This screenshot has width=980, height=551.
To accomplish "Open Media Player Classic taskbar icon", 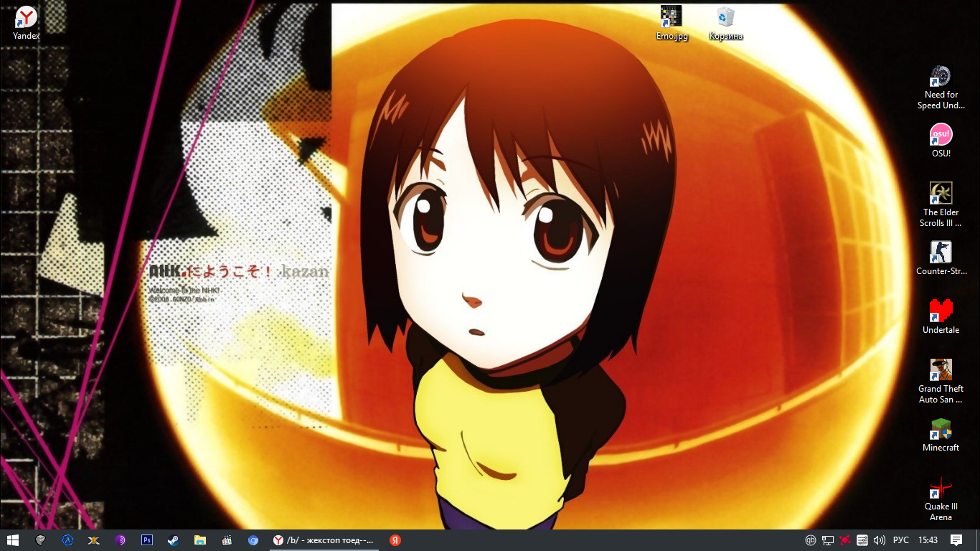I will click(x=227, y=540).
